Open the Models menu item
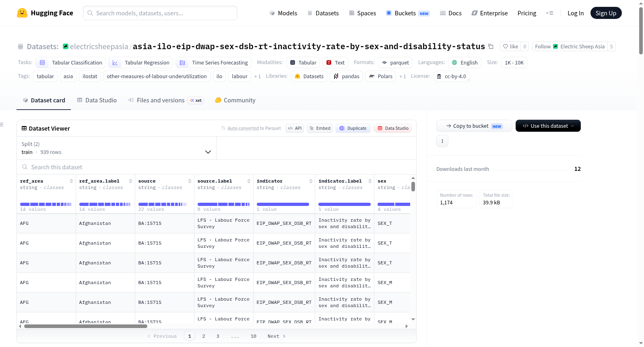This screenshot has width=644, height=347. click(x=283, y=13)
